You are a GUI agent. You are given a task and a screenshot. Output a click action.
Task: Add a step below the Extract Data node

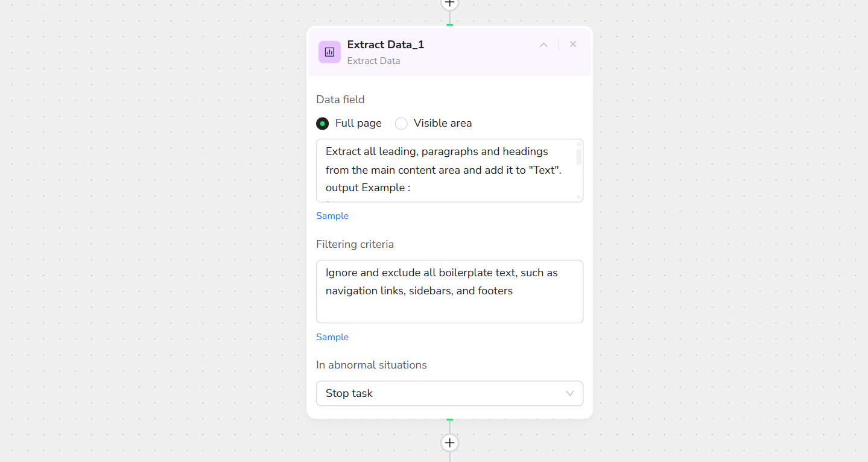point(449,443)
